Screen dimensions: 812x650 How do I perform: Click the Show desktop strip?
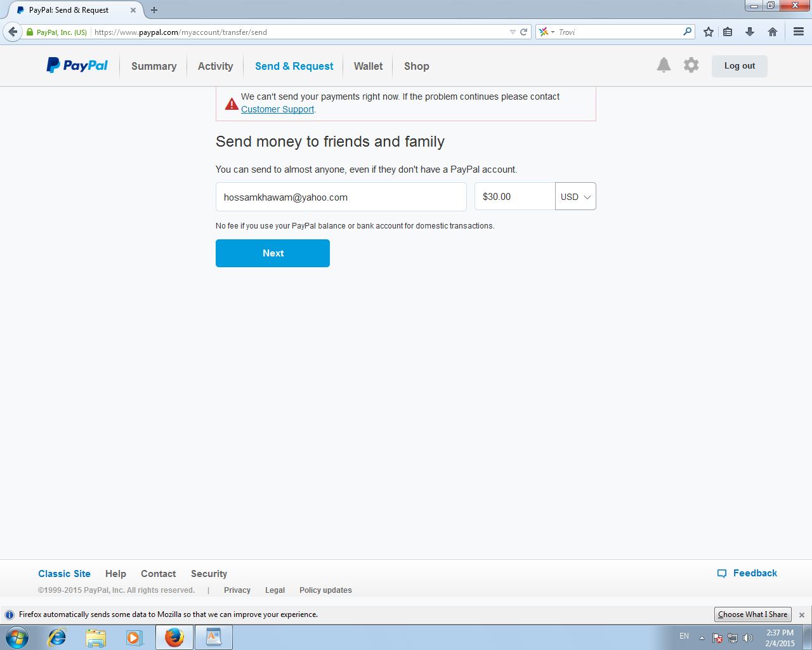[x=808, y=637]
